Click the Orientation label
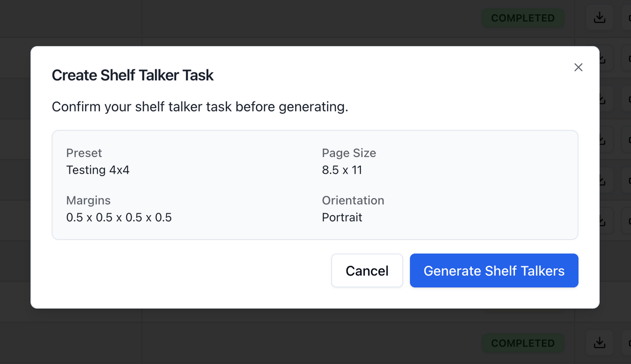631x364 pixels. pyautogui.click(x=353, y=200)
